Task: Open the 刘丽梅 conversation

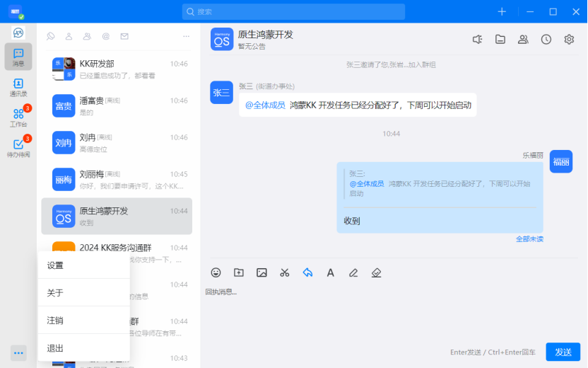Action: click(117, 180)
